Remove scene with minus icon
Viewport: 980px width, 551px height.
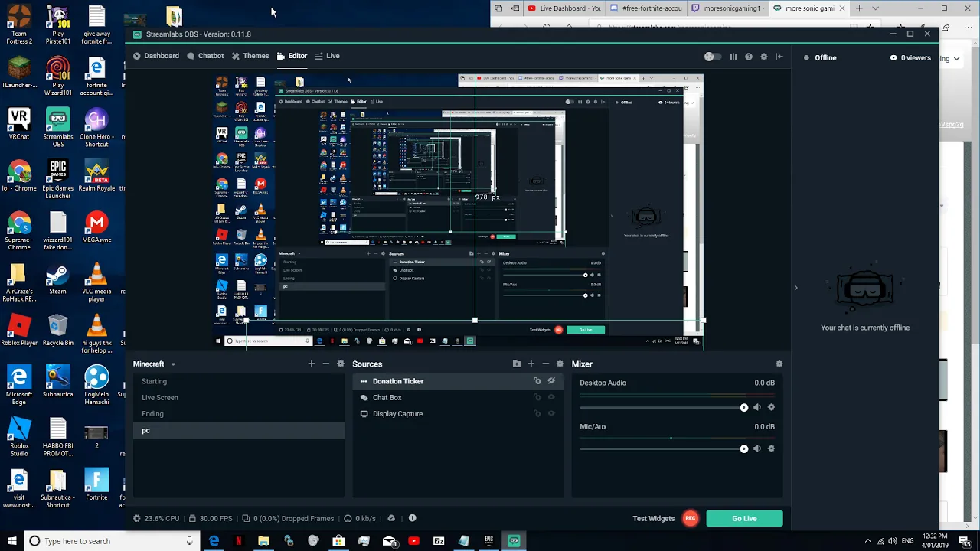click(x=325, y=364)
